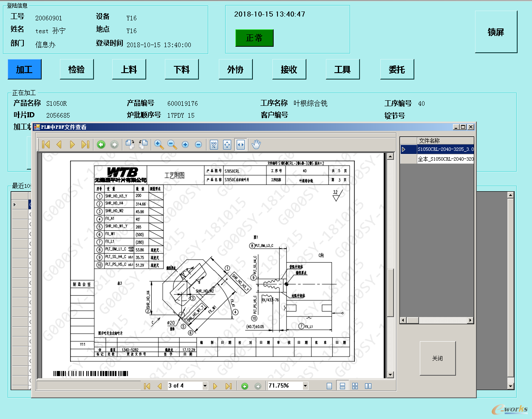Click the 17PDY 15 batch sequence value
The height and width of the screenshot is (419, 532).
181,116
